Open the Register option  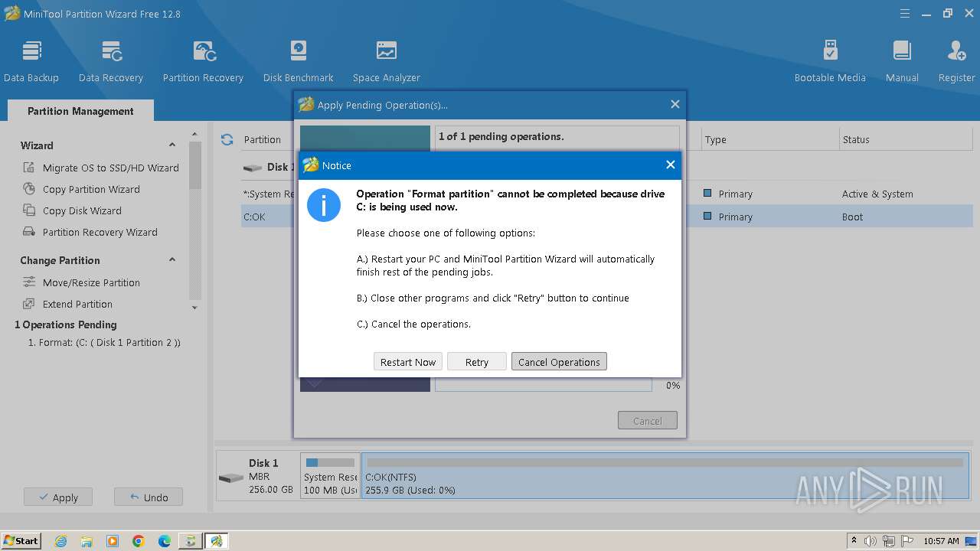point(957,61)
